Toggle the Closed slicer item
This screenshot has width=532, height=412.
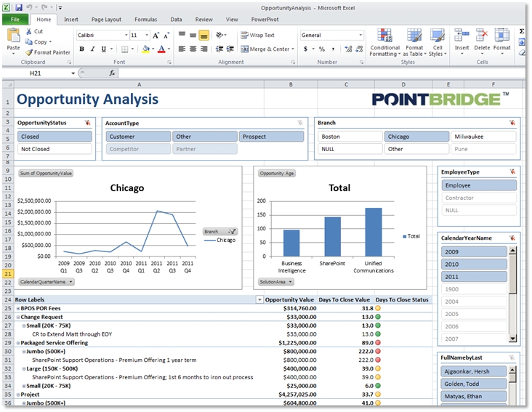[55, 137]
